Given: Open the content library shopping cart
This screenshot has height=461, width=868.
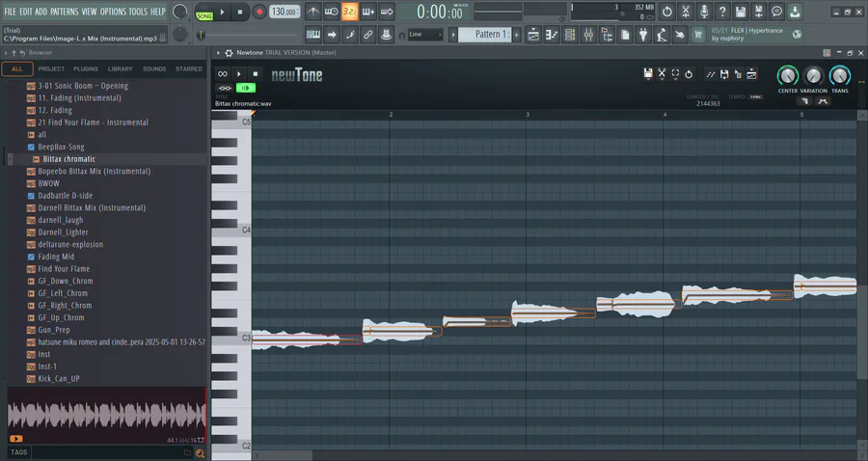Looking at the screenshot, I should [x=697, y=35].
